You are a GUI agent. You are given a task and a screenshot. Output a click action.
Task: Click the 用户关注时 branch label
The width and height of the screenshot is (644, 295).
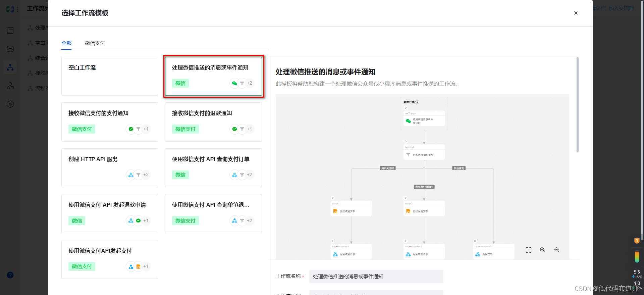388,168
